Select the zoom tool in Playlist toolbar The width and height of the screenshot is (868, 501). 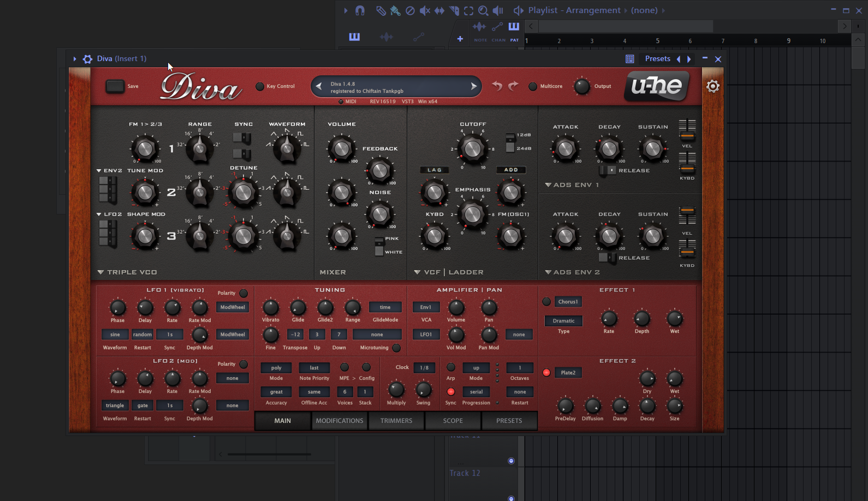click(x=483, y=10)
